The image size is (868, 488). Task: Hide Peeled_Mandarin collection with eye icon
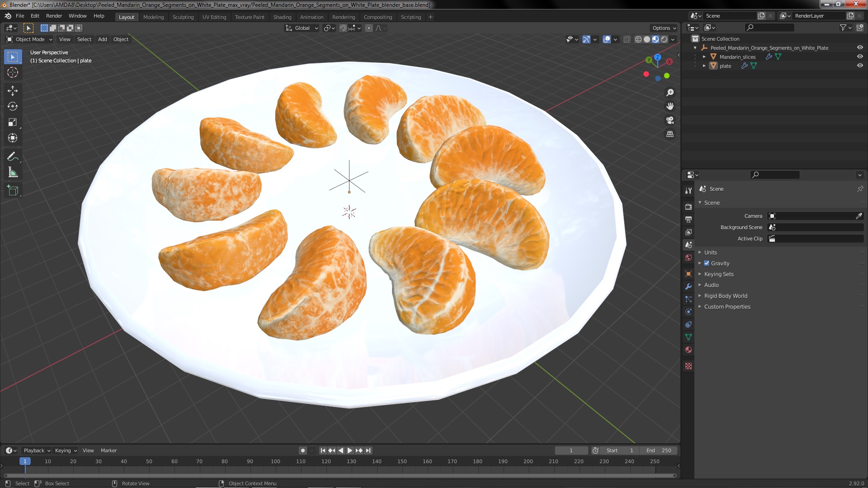click(860, 47)
